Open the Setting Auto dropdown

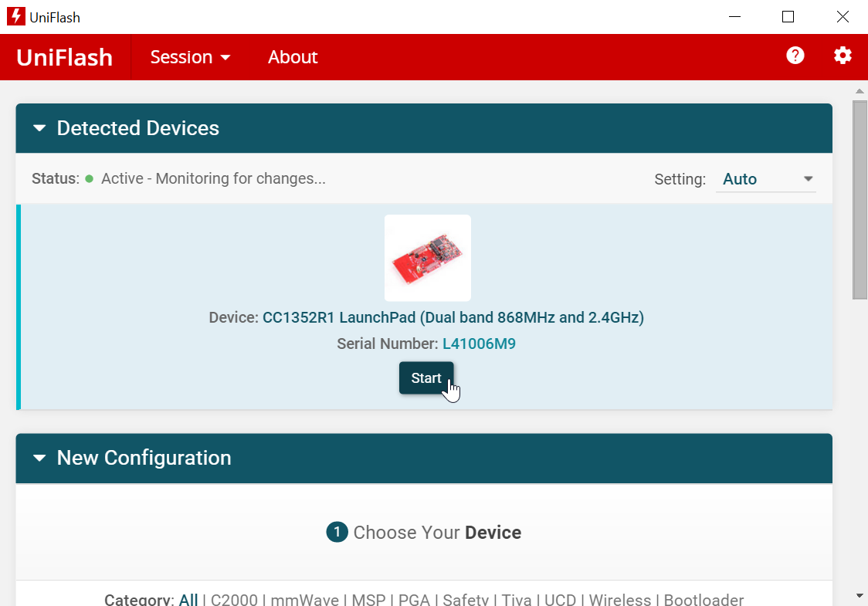point(765,179)
